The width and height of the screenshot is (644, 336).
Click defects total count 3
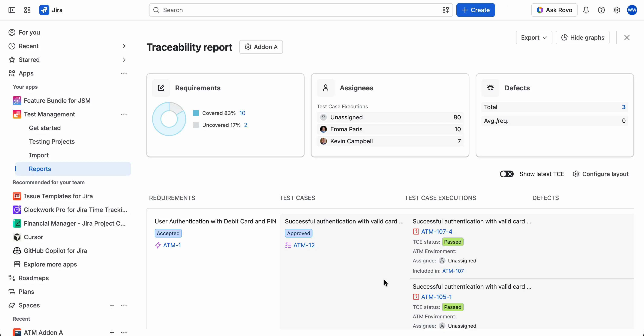pos(624,107)
